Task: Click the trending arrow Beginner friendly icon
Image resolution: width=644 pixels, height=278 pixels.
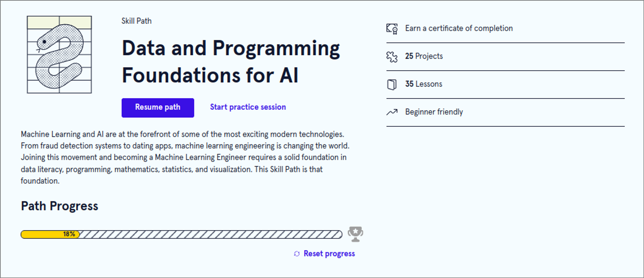Action: 392,112
